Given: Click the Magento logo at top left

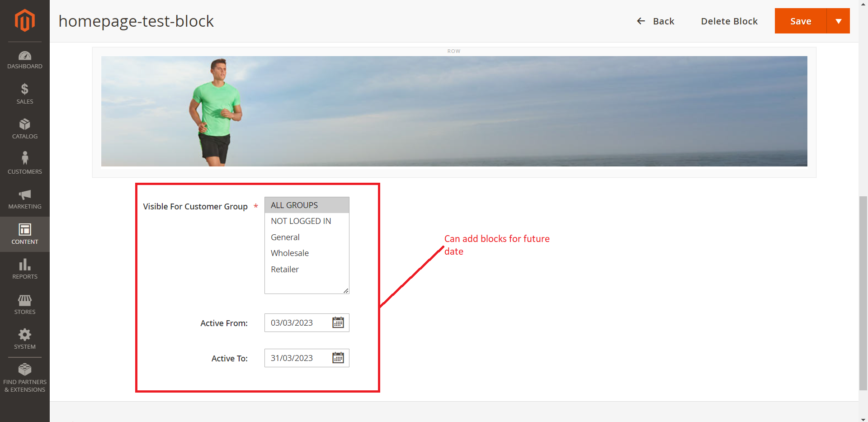Looking at the screenshot, I should coord(25,20).
